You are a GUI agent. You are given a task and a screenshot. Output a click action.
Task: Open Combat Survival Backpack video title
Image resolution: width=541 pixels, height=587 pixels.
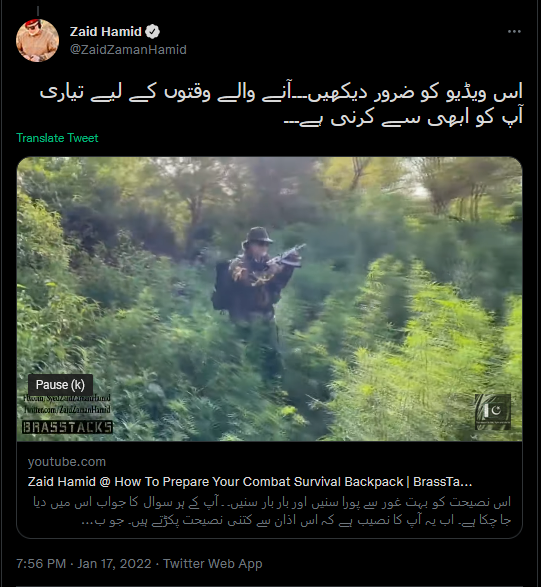pyautogui.click(x=250, y=482)
